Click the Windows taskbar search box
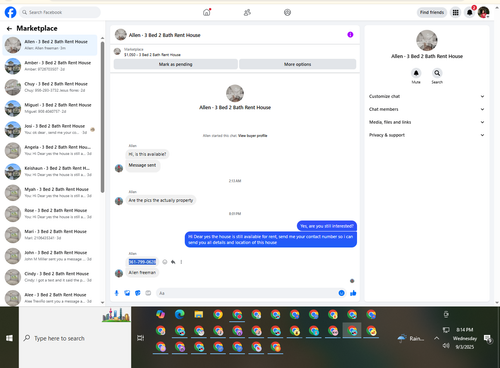Viewport: 500px width, 368px height. click(75, 338)
